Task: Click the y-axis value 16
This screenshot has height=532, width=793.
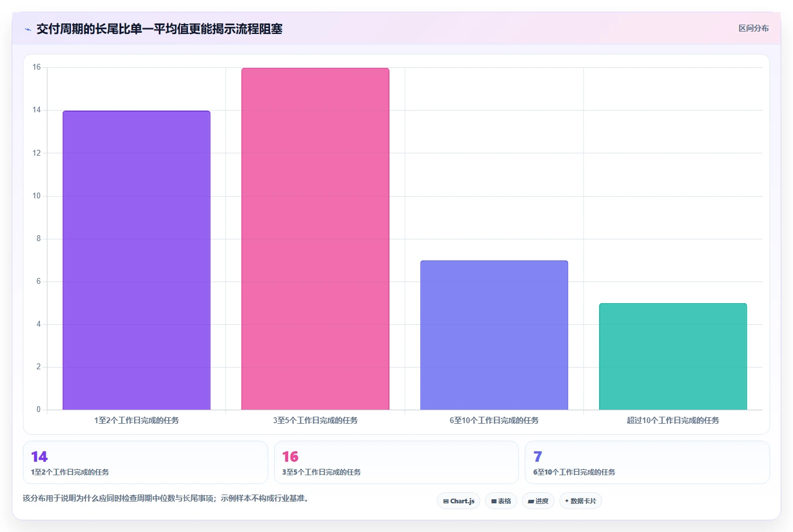Action: [37, 67]
